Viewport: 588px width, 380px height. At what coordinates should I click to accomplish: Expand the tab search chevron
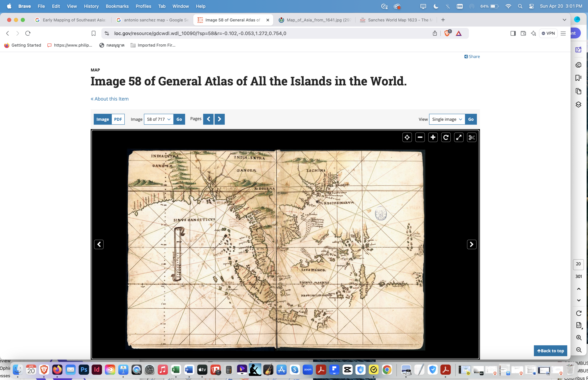pos(564,20)
